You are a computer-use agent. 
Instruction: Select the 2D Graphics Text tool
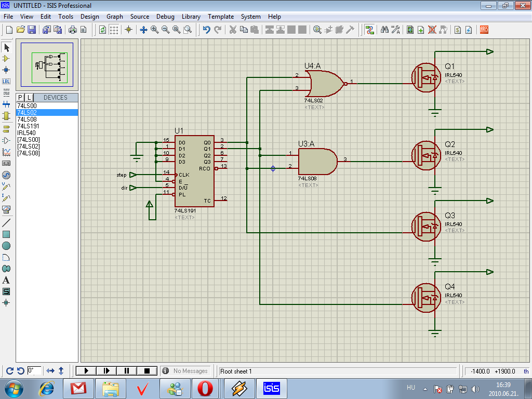click(6, 280)
